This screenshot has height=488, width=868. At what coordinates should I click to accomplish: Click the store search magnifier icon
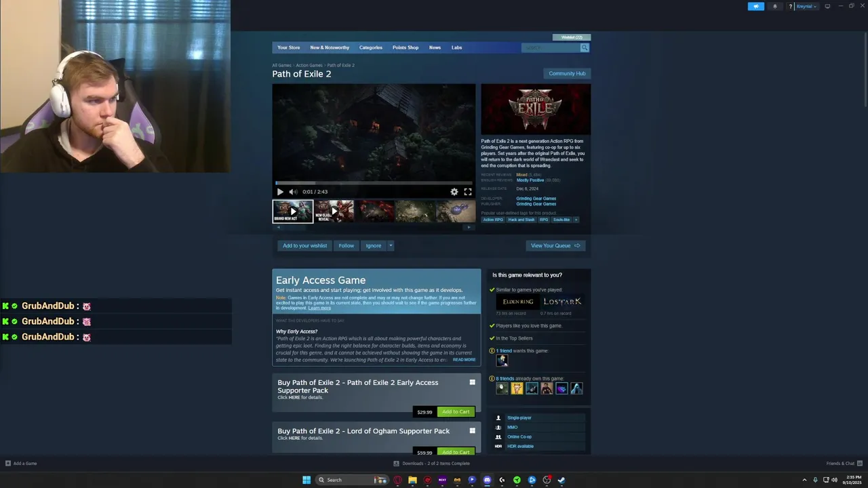click(585, 47)
